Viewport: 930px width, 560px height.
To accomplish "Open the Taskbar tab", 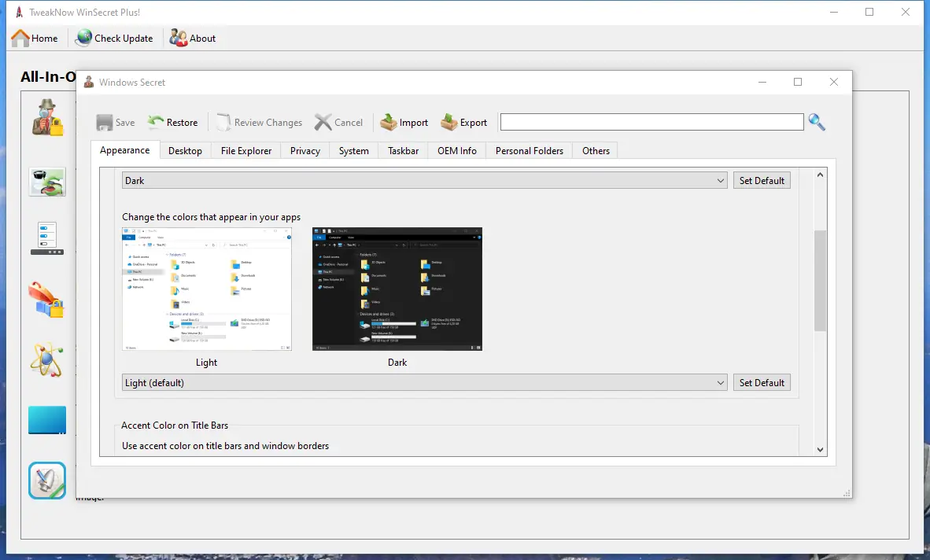I will (404, 151).
